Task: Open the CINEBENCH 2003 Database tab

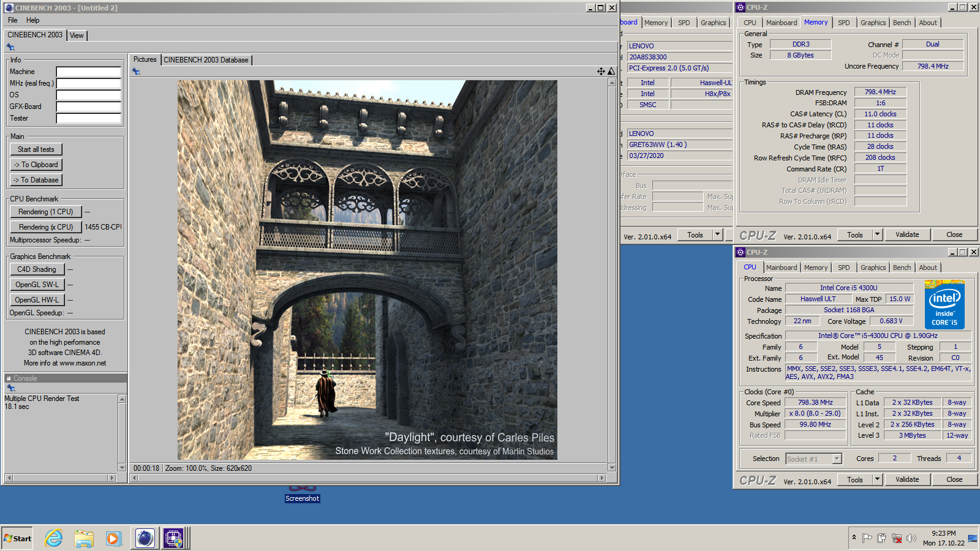Action: 206,60
